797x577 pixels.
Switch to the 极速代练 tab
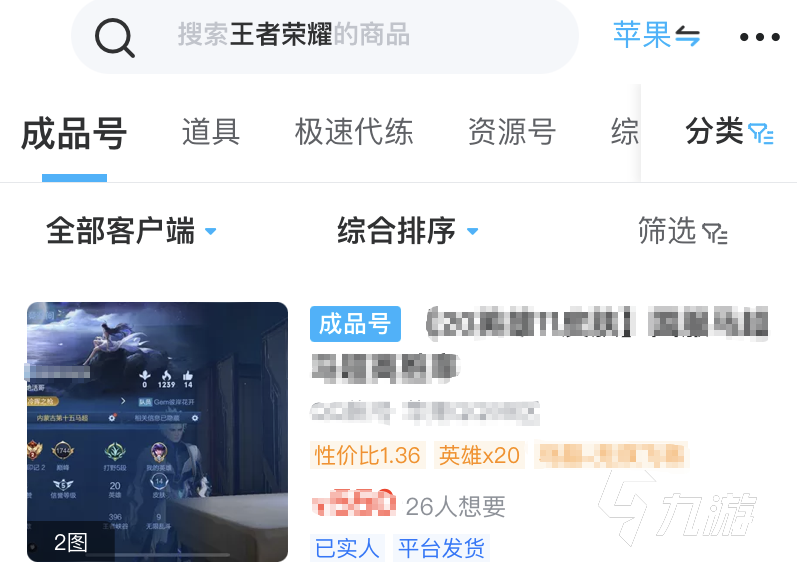point(354,132)
